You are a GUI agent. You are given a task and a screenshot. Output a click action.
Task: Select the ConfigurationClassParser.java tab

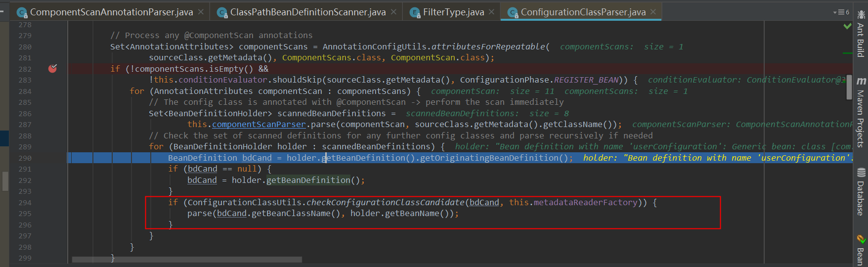click(583, 12)
